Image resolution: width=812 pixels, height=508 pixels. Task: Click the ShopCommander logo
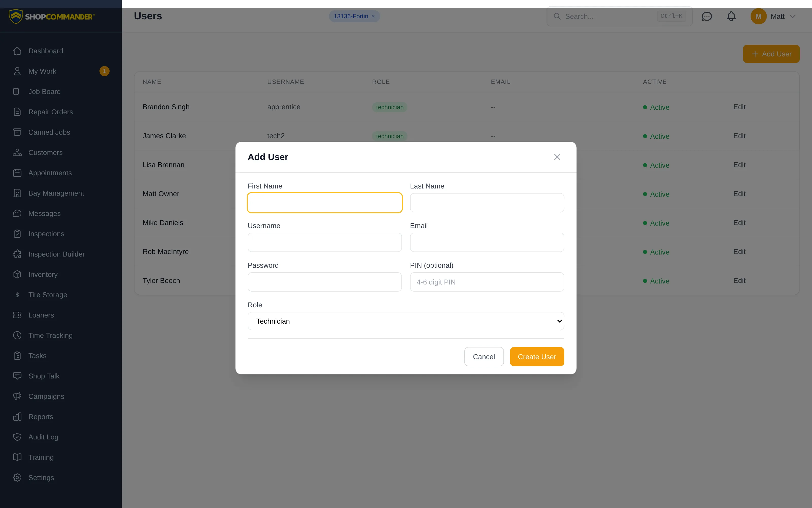pos(52,17)
